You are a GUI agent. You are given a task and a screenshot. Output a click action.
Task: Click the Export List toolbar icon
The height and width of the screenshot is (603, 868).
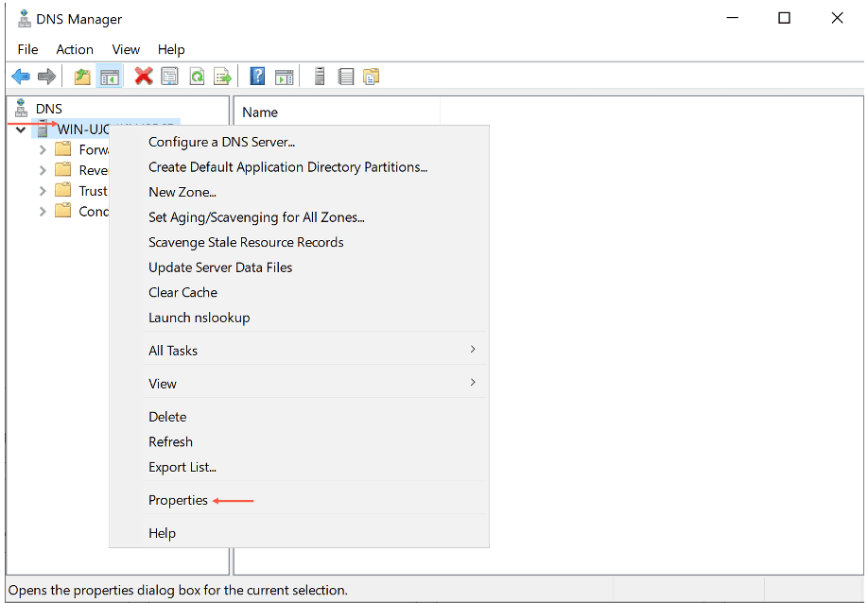222,77
